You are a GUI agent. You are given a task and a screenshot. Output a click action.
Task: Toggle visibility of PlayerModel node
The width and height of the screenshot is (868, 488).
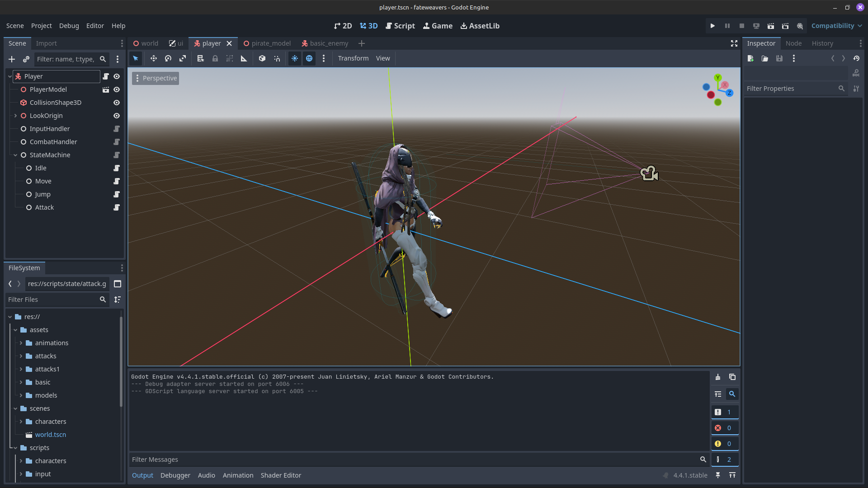(117, 89)
